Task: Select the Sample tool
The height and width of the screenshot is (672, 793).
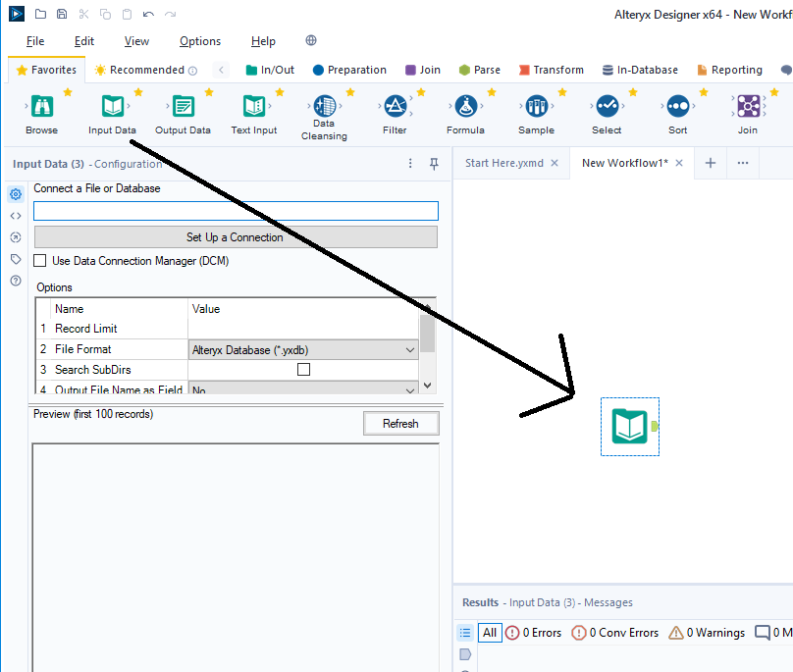Action: 536,105
